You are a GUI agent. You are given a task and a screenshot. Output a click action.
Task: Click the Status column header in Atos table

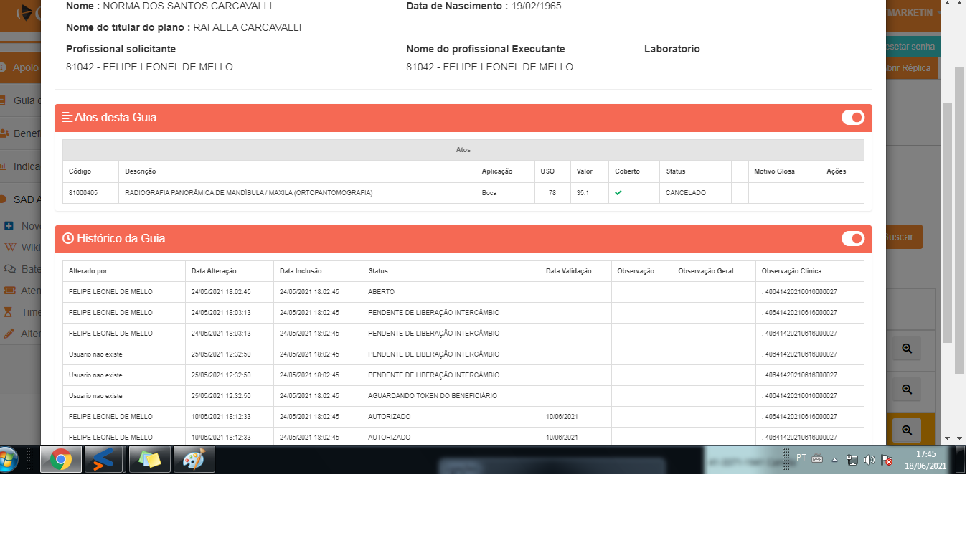tap(675, 171)
